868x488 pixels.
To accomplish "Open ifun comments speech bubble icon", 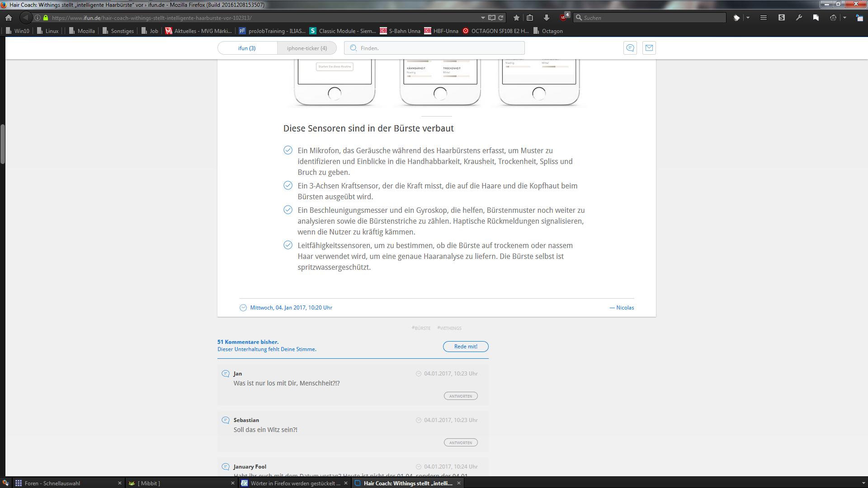I will (630, 48).
